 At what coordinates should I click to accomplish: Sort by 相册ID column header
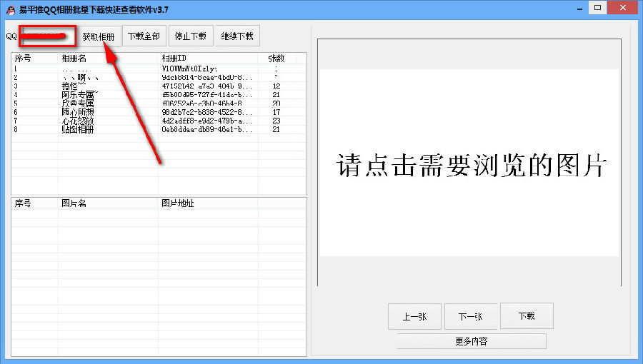pyautogui.click(x=209, y=58)
